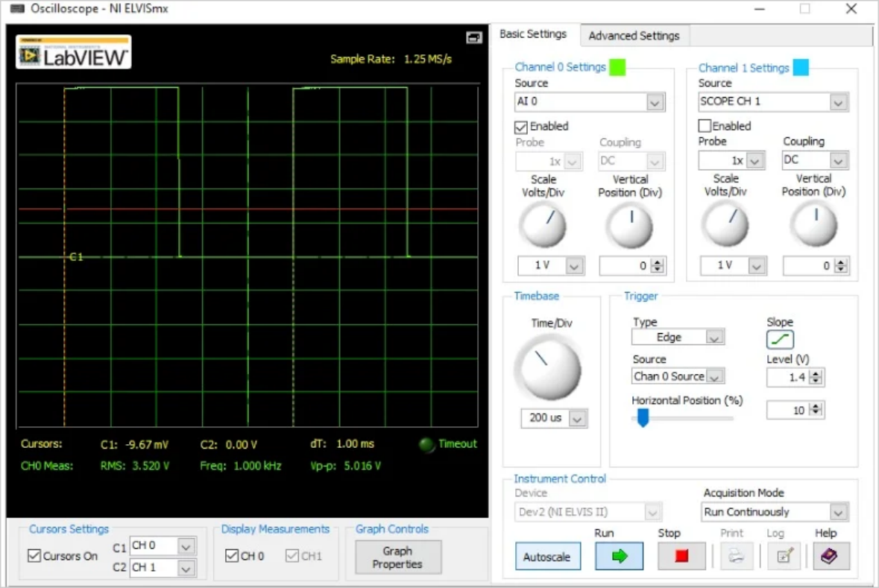Click the Timebase Time/Div knob
Image resolution: width=879 pixels, height=588 pixels.
pos(548,367)
